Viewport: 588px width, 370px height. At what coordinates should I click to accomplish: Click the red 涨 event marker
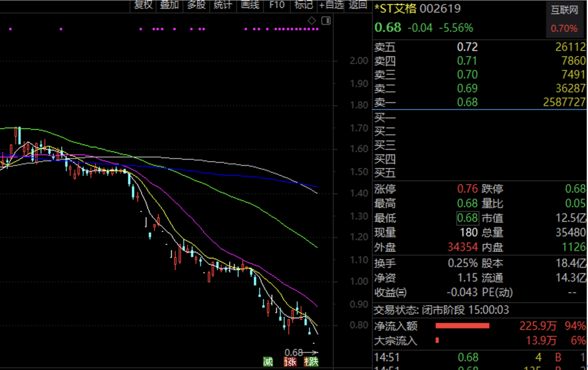tap(290, 362)
